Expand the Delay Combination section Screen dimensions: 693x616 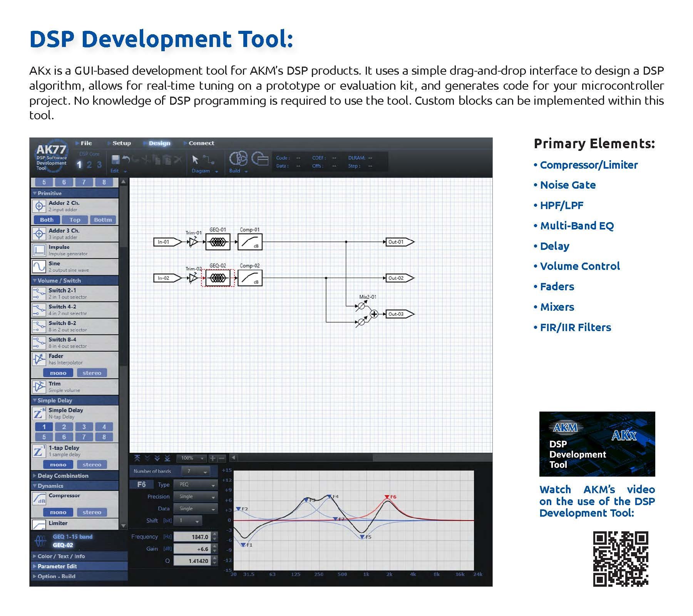click(x=63, y=475)
